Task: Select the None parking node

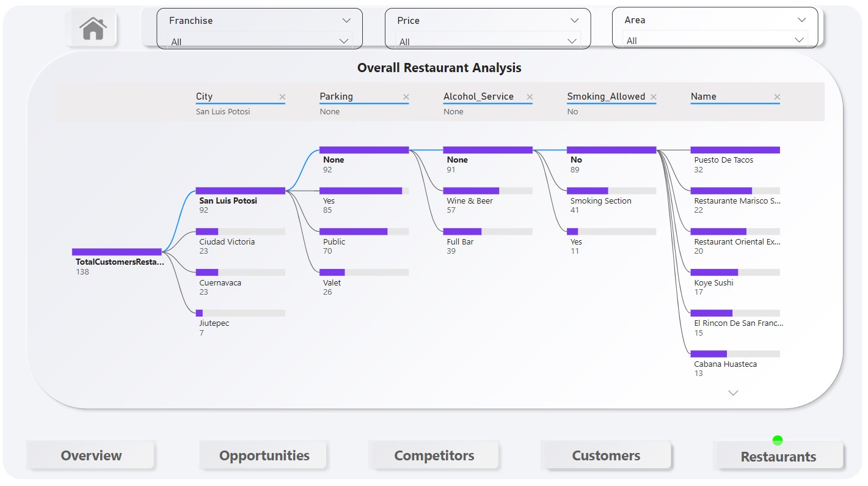Action: [x=364, y=149]
